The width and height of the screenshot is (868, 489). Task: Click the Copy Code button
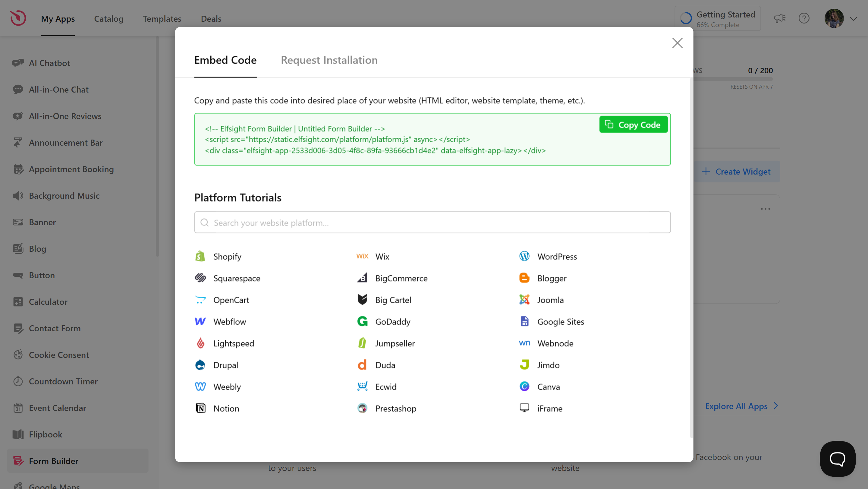(x=633, y=124)
